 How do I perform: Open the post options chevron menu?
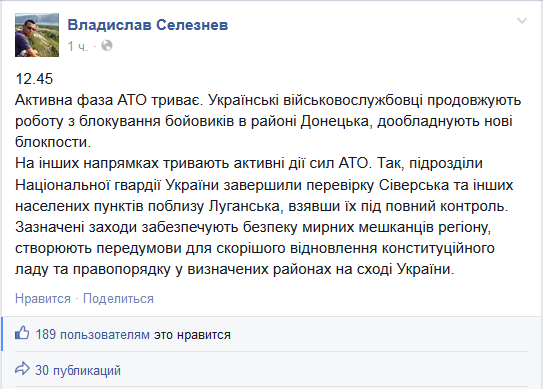tap(522, 21)
